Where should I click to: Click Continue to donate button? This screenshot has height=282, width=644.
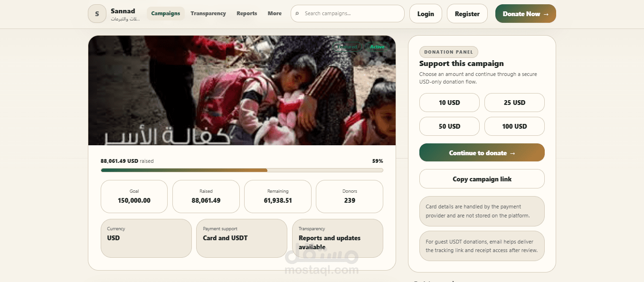[x=482, y=153]
